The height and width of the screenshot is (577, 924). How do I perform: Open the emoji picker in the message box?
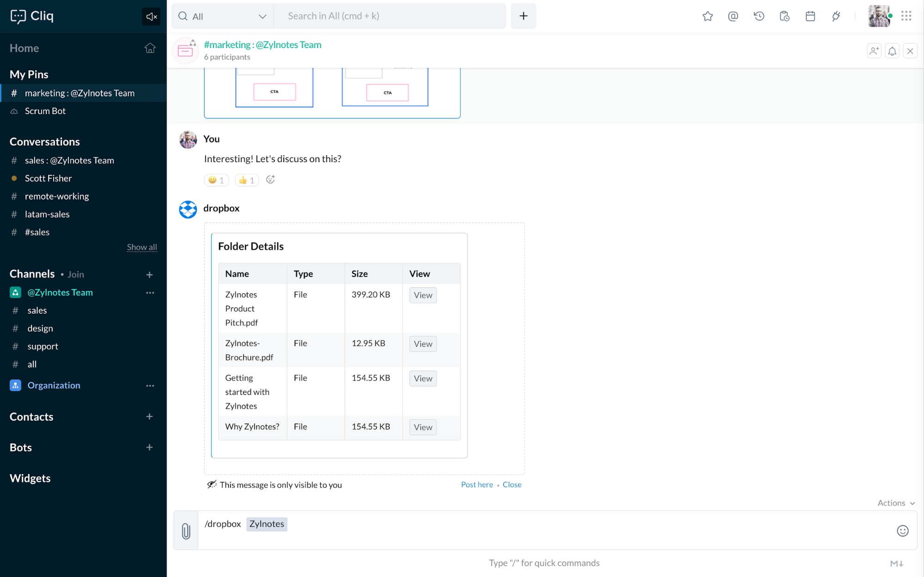(x=902, y=531)
